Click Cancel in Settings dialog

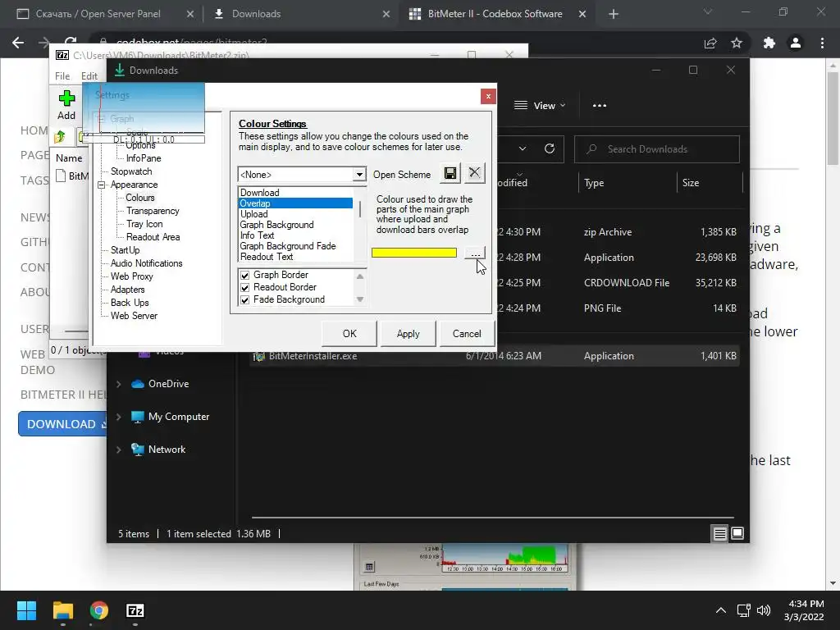(467, 334)
